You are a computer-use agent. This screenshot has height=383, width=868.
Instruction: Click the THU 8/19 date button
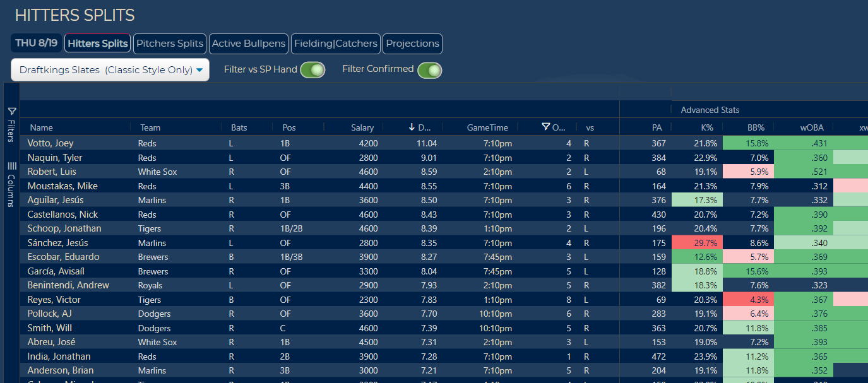(x=37, y=44)
